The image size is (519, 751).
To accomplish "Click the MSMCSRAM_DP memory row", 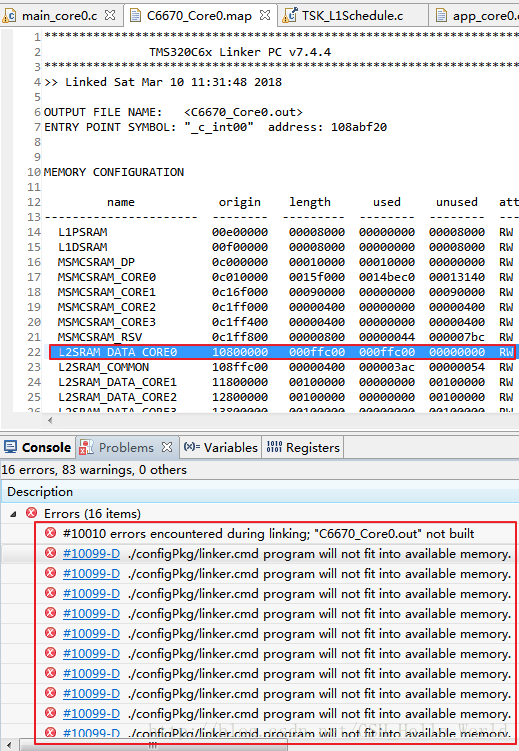I will (x=281, y=262).
